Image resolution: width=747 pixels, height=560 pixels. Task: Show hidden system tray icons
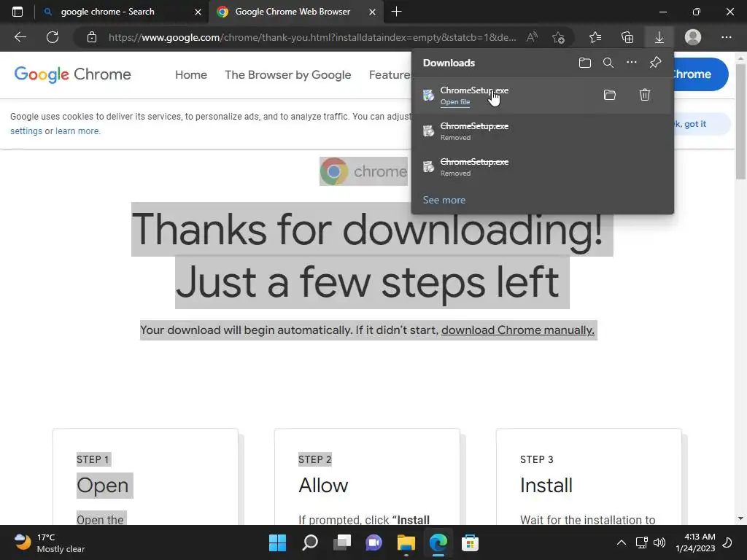622,542
